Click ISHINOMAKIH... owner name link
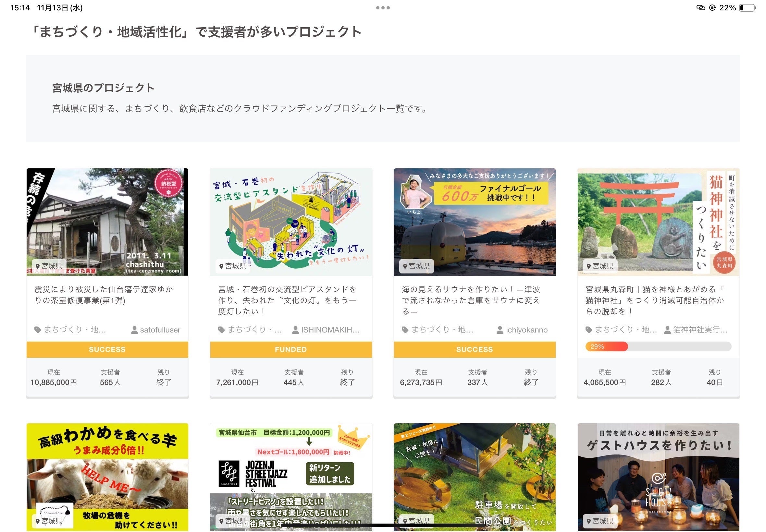This screenshot has height=532, width=766. pyautogui.click(x=330, y=330)
